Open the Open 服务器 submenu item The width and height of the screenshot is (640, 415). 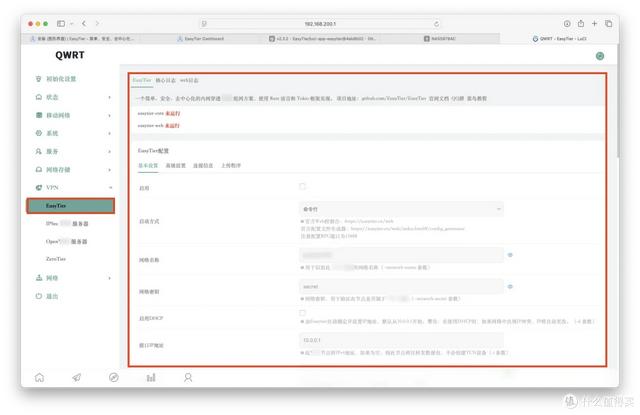(x=67, y=242)
